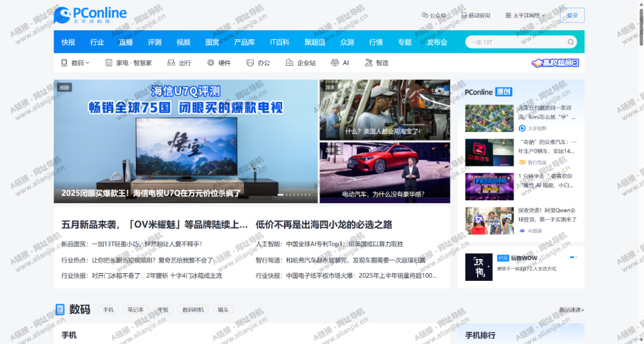Click the 镜头 category pill
Viewport: 644px width, 344px height.
[223, 309]
